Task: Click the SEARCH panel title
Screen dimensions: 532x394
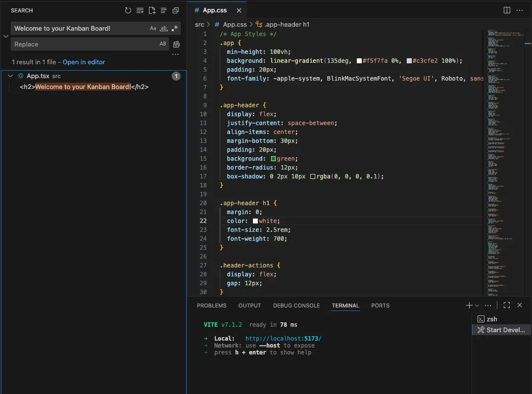Action: click(x=22, y=10)
